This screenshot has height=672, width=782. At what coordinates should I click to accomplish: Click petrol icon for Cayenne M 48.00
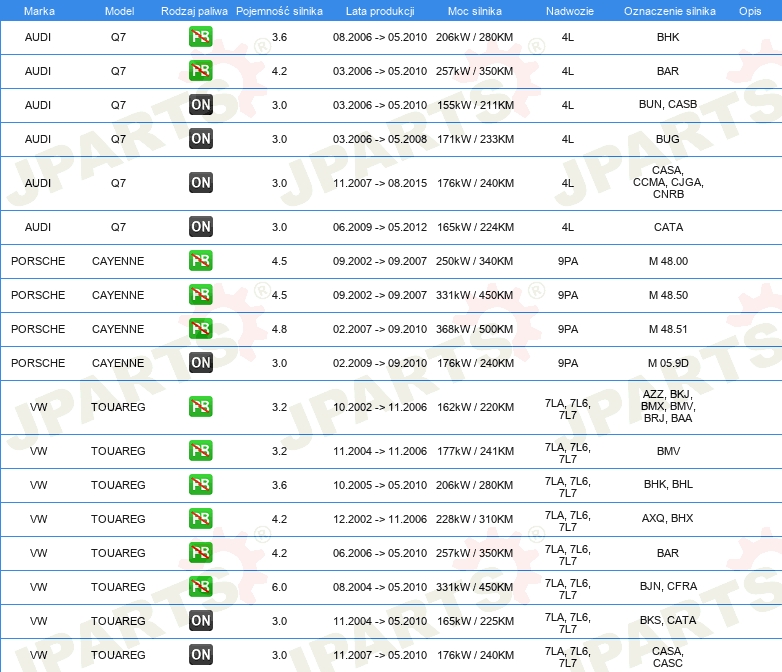(200, 260)
